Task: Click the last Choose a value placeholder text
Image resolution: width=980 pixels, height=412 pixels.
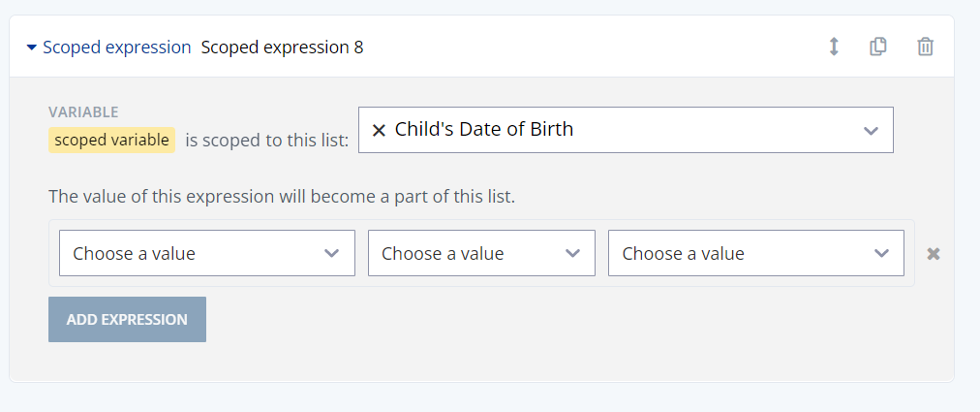Action: click(x=683, y=253)
